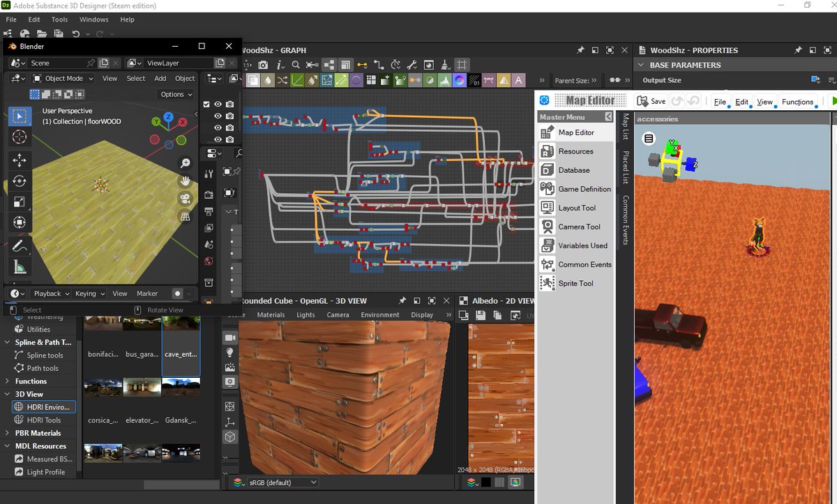Click the black color swatch under Albedo view
The width and height of the screenshot is (837, 504).
[486, 482]
